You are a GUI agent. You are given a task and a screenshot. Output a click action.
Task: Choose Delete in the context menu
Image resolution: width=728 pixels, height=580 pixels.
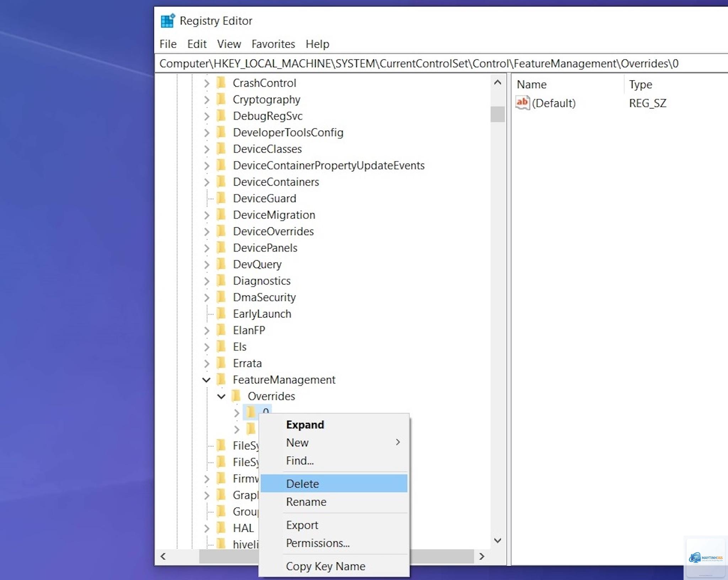click(334, 484)
